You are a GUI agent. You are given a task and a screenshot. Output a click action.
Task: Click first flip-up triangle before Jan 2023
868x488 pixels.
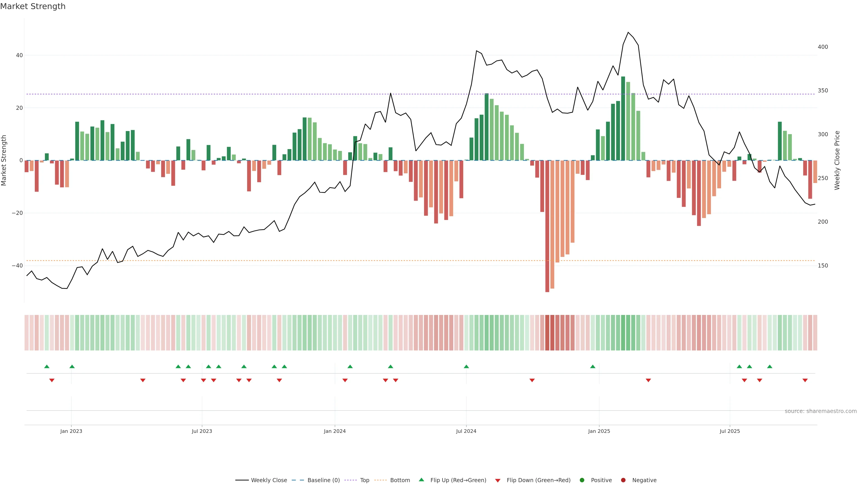click(47, 366)
